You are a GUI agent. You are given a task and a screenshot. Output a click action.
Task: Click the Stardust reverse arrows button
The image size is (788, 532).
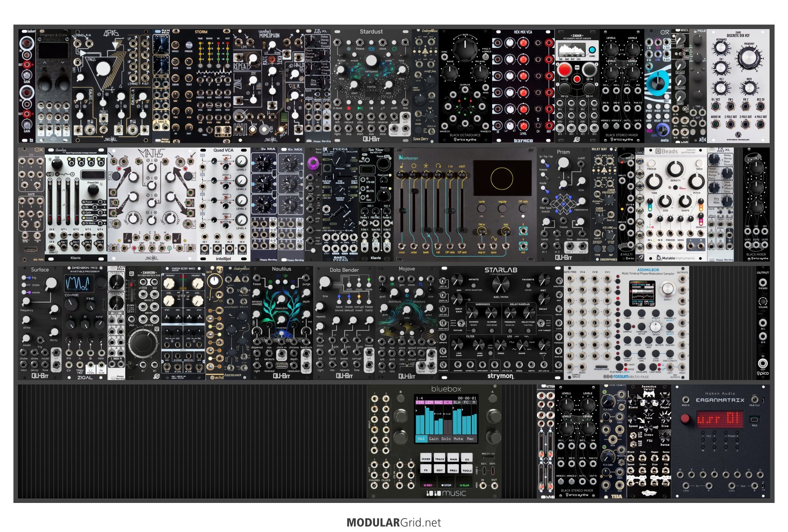point(383,108)
